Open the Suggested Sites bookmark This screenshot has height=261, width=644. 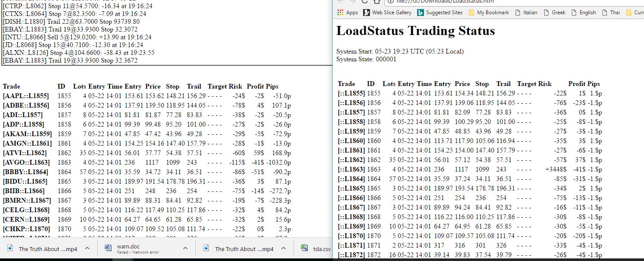[444, 13]
